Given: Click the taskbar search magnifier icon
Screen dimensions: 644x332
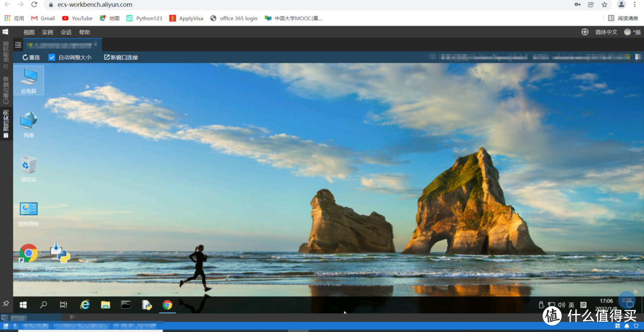Looking at the screenshot, I should pyautogui.click(x=44, y=305).
